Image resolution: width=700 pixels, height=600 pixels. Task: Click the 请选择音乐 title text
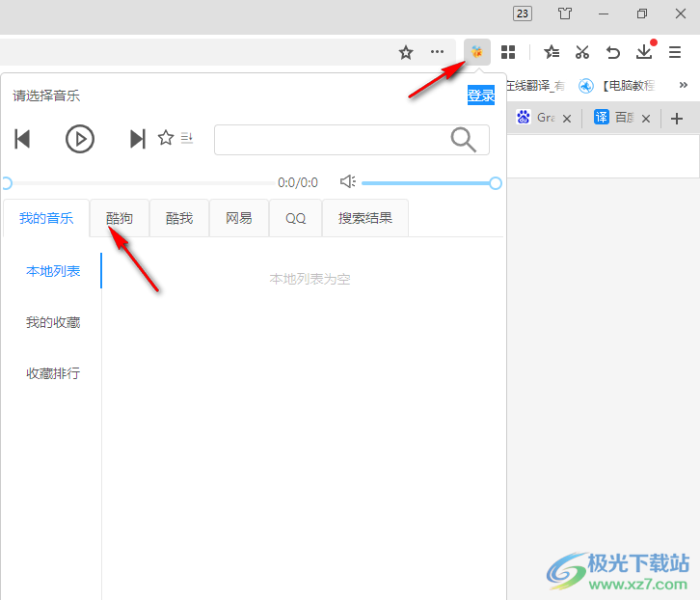click(x=46, y=95)
